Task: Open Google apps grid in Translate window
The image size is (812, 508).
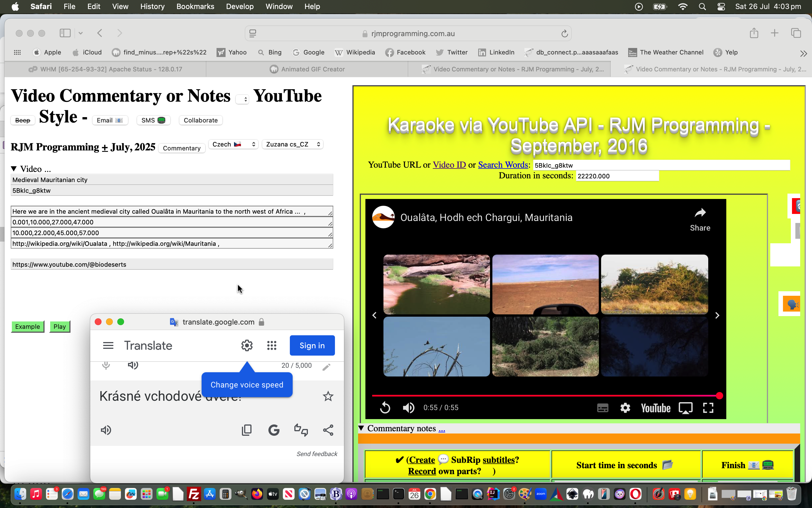Action: 272,345
